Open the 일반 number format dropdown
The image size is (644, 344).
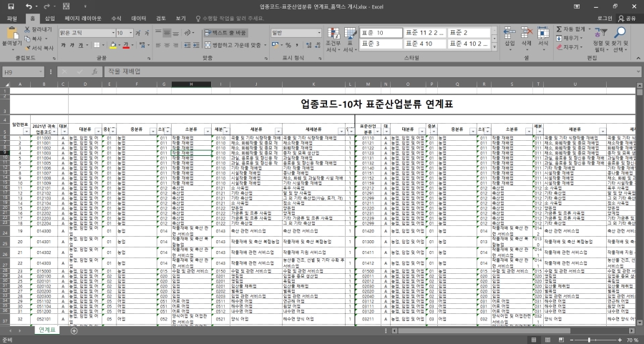coord(319,33)
